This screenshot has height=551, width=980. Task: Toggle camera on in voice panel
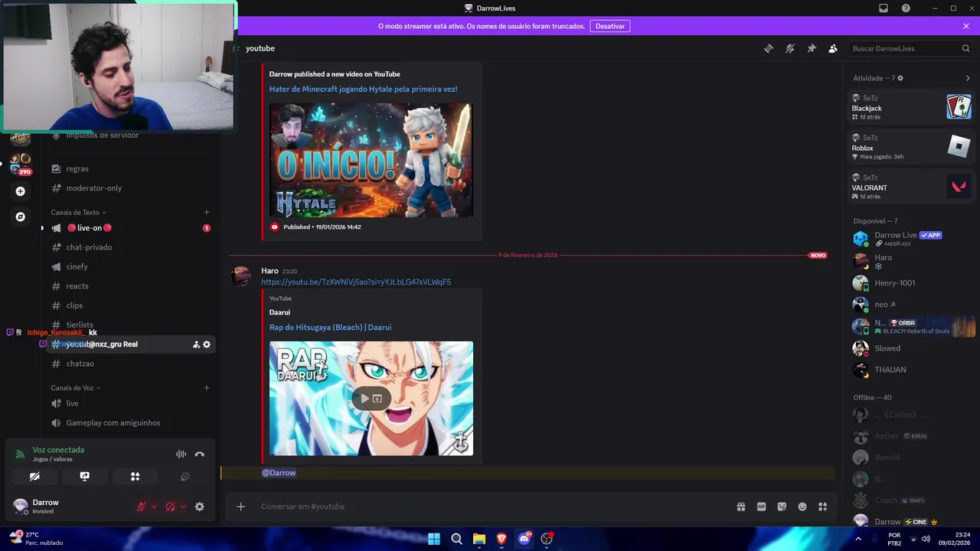click(34, 476)
